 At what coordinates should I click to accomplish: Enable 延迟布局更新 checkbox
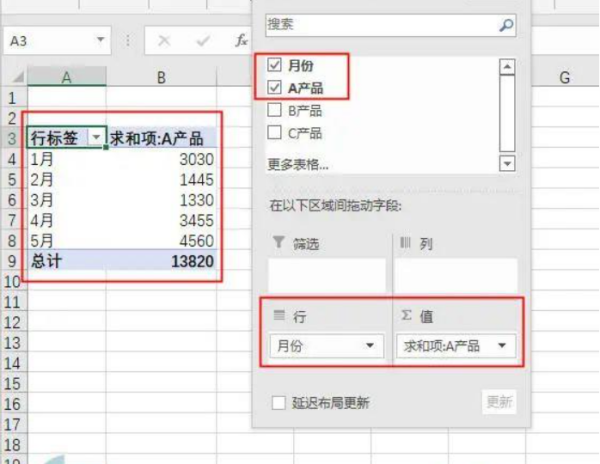pos(279,402)
